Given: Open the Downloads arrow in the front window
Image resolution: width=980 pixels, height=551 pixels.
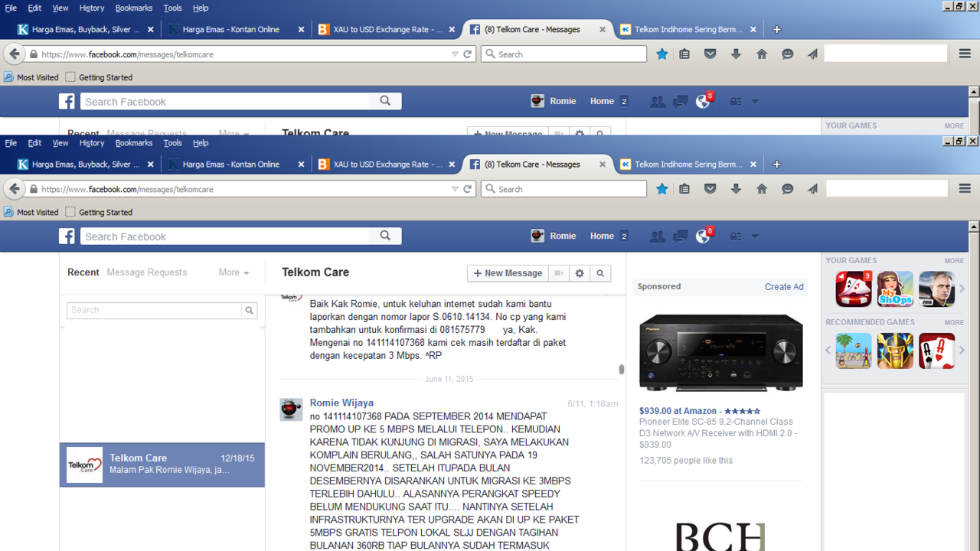Looking at the screenshot, I should (x=736, y=189).
